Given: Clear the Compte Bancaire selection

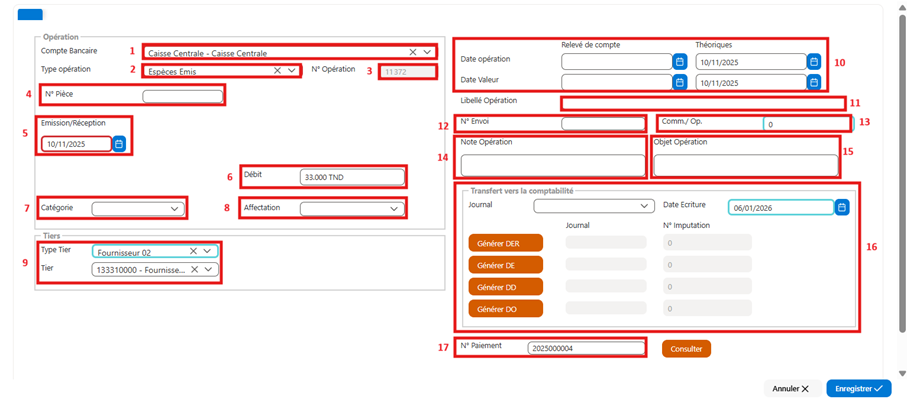Looking at the screenshot, I should pos(413,52).
